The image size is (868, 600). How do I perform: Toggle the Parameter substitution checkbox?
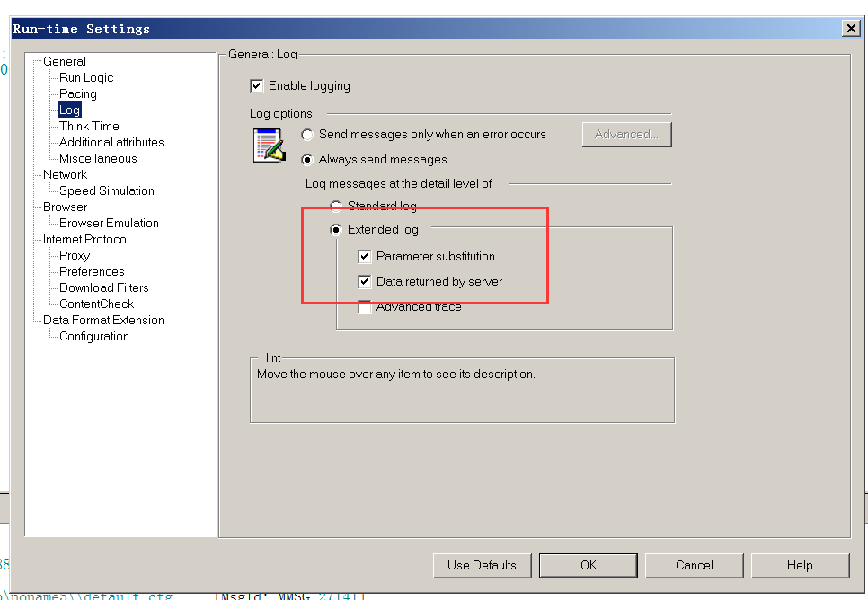[x=365, y=257]
